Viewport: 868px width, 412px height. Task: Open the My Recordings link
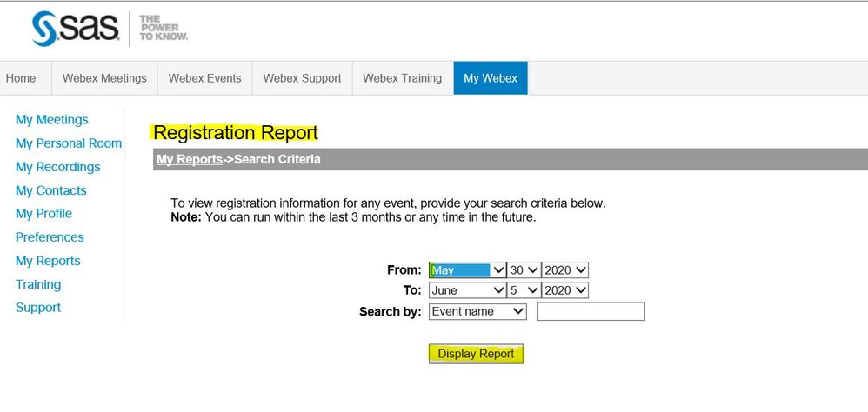58,167
